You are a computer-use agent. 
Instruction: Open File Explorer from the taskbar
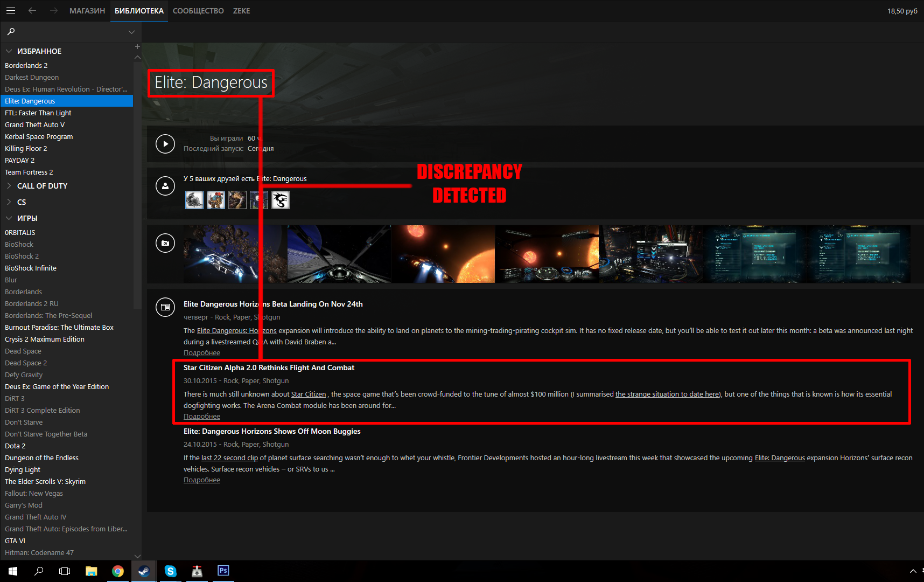(91, 571)
